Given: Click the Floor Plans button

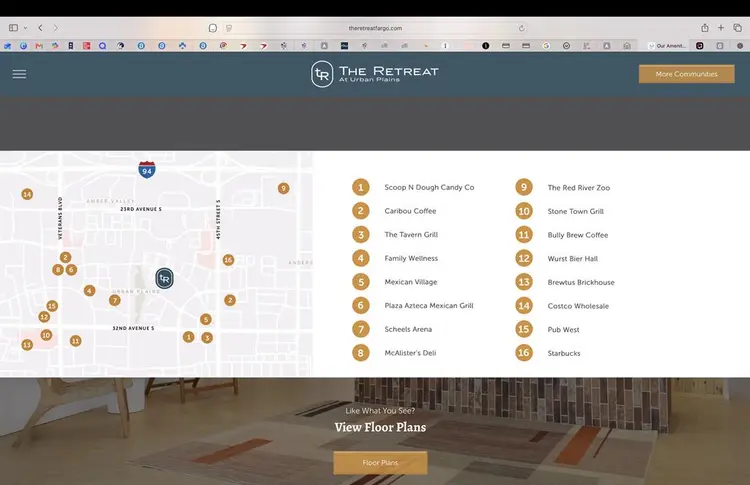Looking at the screenshot, I should (380, 463).
